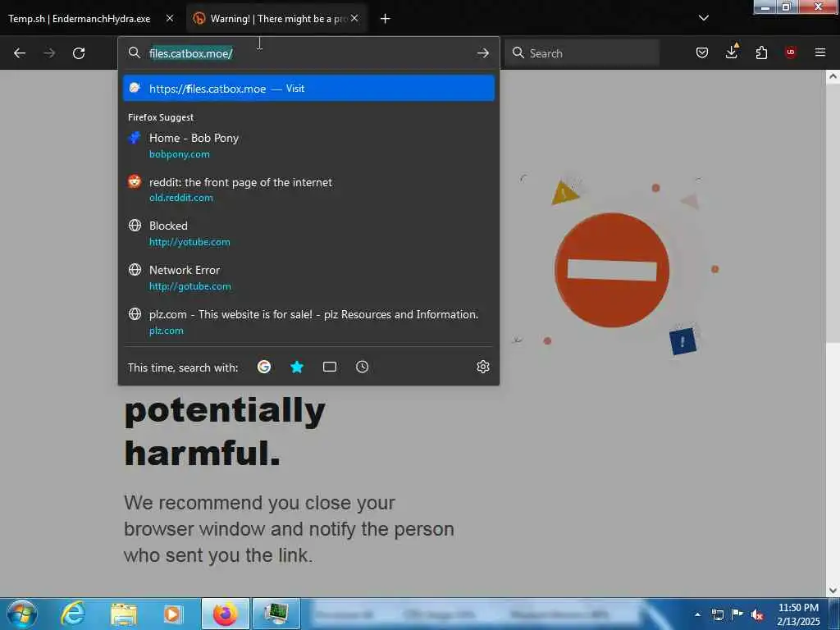Click the uBlock Origin toolbar icon

point(790,52)
